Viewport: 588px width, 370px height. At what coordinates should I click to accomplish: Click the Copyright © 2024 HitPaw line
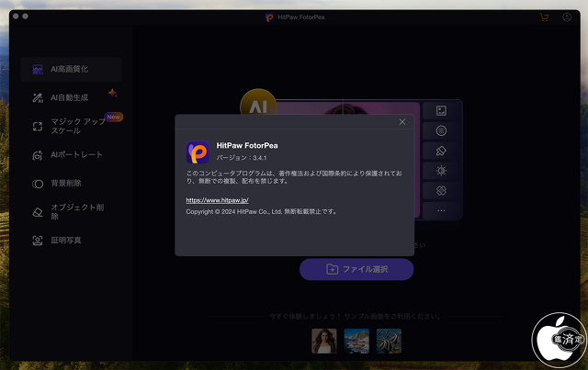click(261, 211)
